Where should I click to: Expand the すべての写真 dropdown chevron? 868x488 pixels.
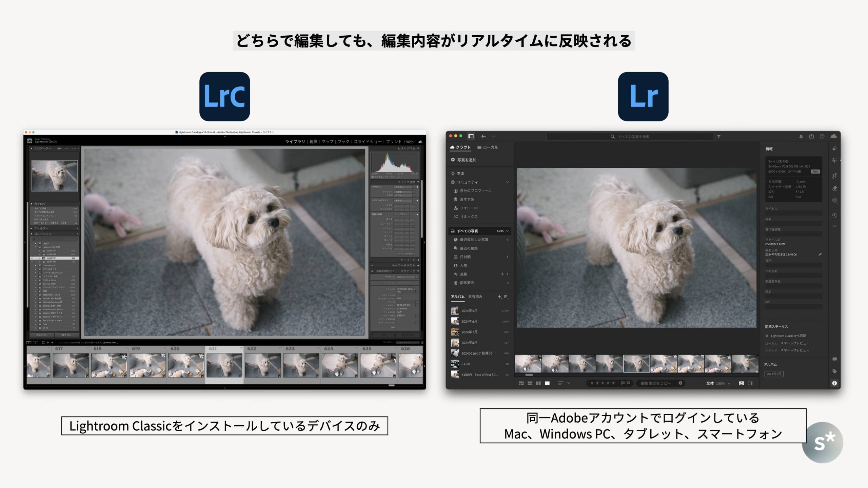pyautogui.click(x=507, y=231)
